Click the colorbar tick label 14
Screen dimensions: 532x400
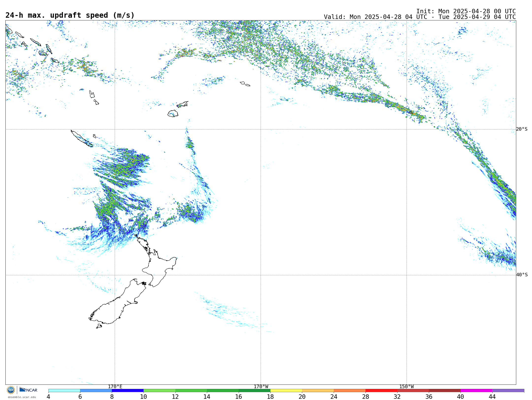coord(207,397)
